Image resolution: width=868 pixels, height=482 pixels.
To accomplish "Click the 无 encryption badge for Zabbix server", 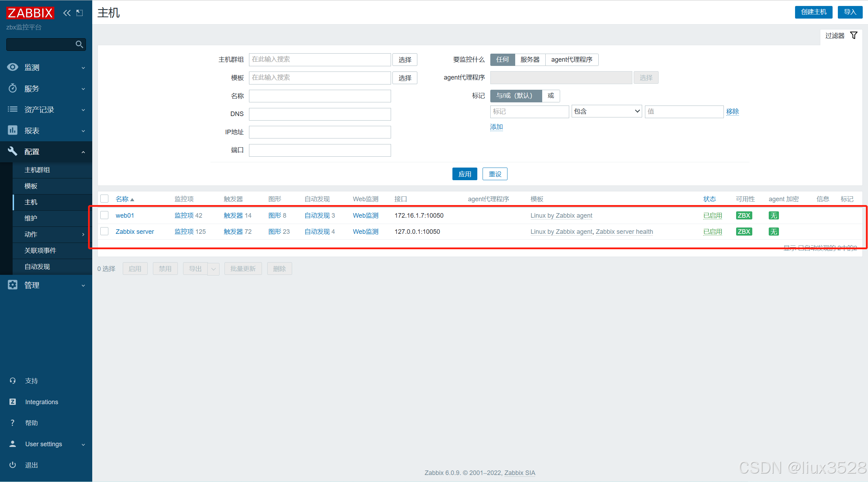I will pyautogui.click(x=774, y=232).
